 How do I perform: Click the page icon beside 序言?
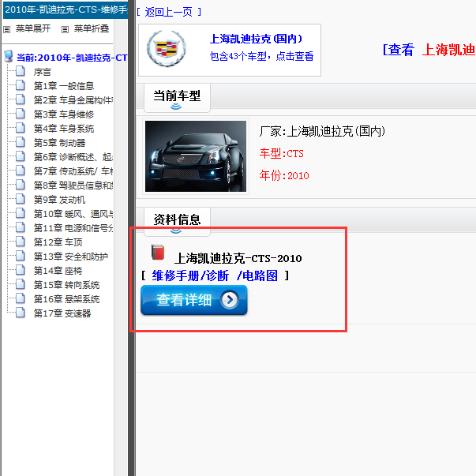(x=21, y=71)
